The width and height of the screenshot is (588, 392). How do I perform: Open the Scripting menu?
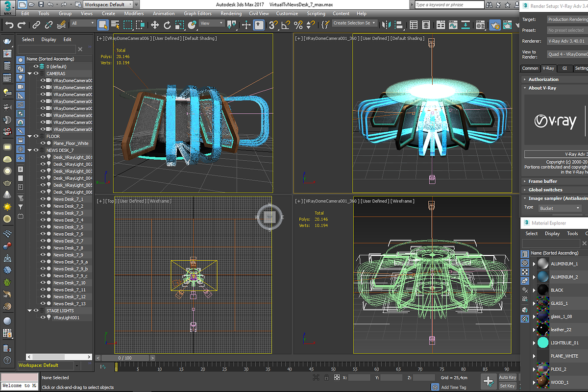[x=316, y=14]
